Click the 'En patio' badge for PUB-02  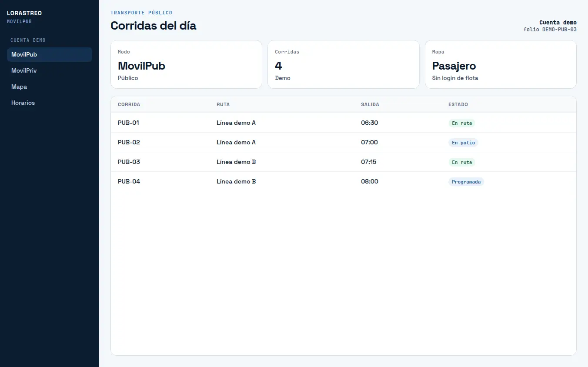463,143
